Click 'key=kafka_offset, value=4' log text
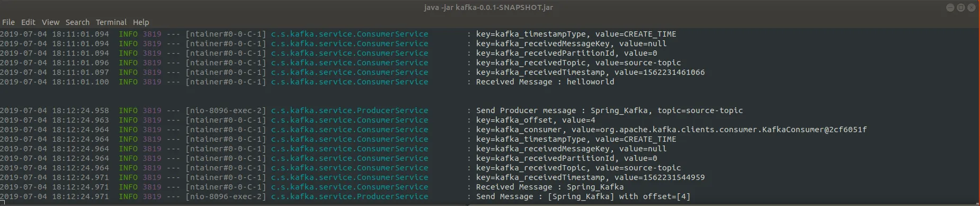 click(536, 120)
